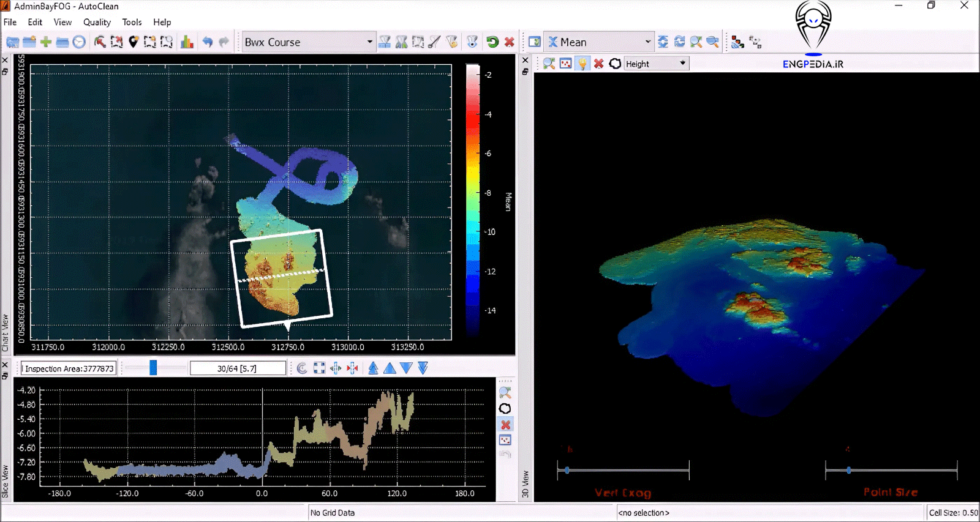Select lasso tool in 3D View toolbar
Screen dimensions: 980x522
(615, 64)
